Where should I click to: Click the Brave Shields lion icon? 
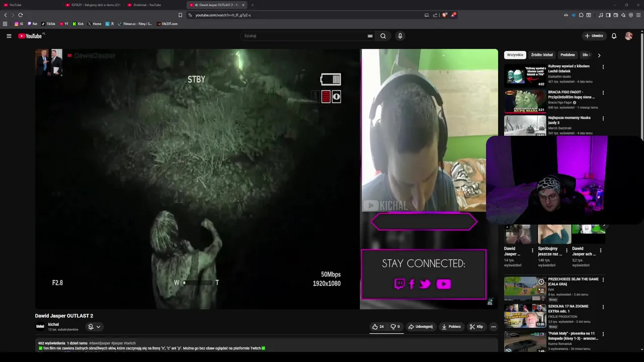click(444, 15)
